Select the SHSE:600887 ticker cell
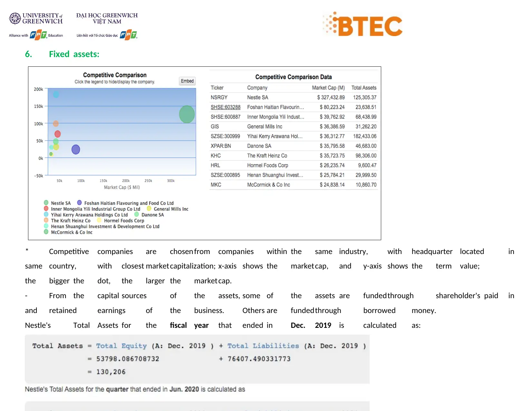Viewport: 532px width, 411px height. tap(226, 117)
